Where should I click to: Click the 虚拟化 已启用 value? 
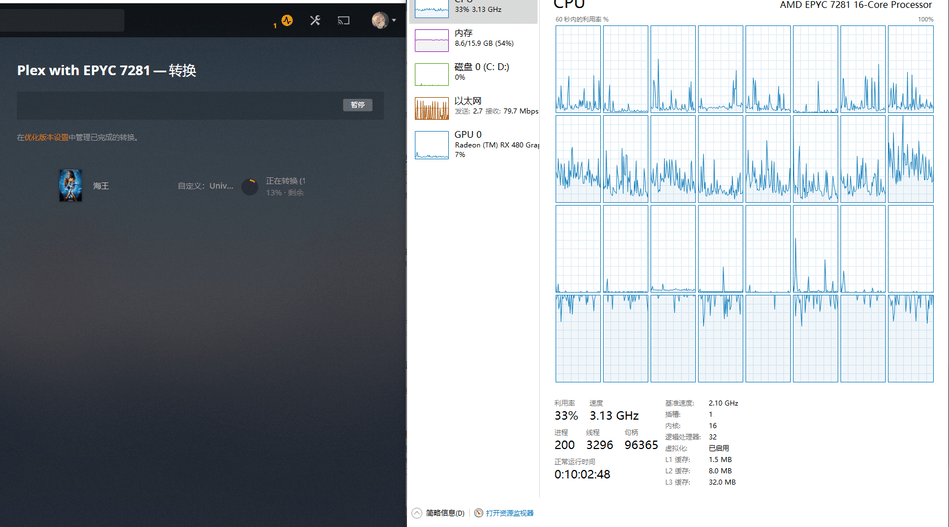(719, 448)
